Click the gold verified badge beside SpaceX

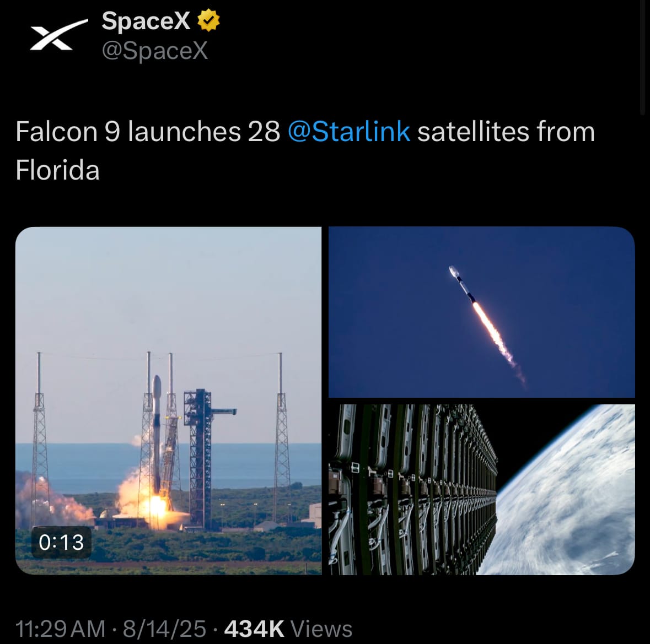(x=208, y=20)
